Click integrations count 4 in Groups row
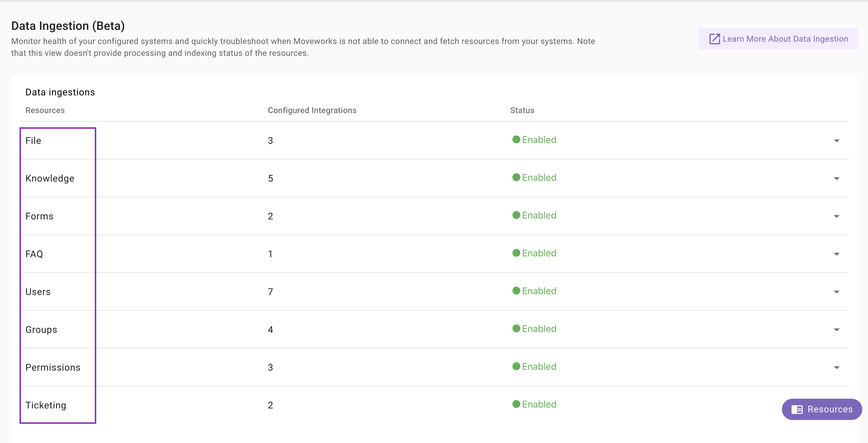The height and width of the screenshot is (443, 868). click(x=270, y=329)
